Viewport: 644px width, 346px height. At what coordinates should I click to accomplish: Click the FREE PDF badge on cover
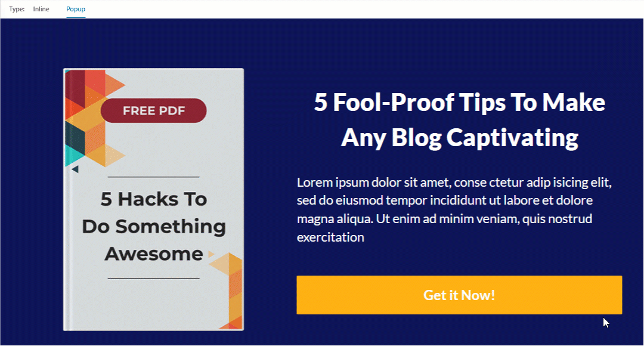154,110
